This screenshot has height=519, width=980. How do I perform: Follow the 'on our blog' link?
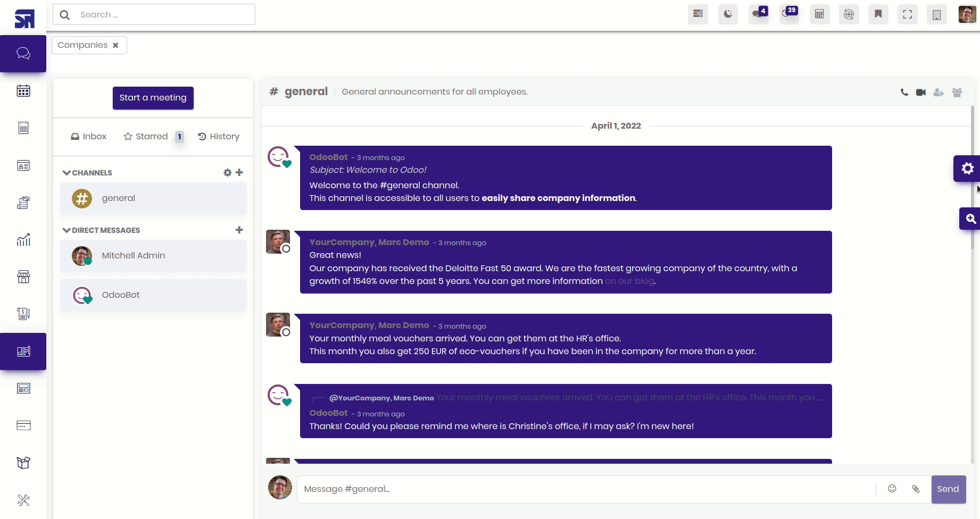[629, 281]
